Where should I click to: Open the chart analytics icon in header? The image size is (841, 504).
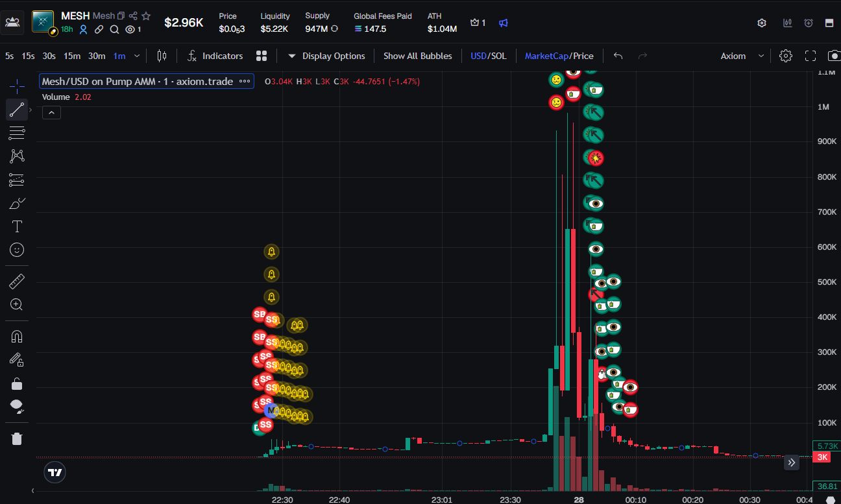[x=787, y=23]
